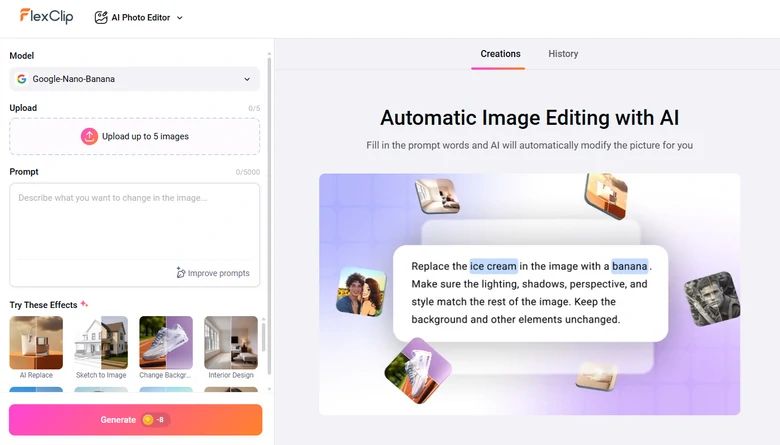Viewport: 780px width, 445px height.
Task: Select the Interior Design effect thumbnail
Action: [231, 343]
